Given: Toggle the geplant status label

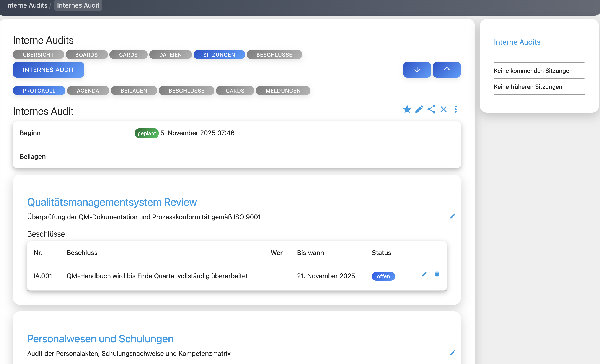Looking at the screenshot, I should 146,133.
